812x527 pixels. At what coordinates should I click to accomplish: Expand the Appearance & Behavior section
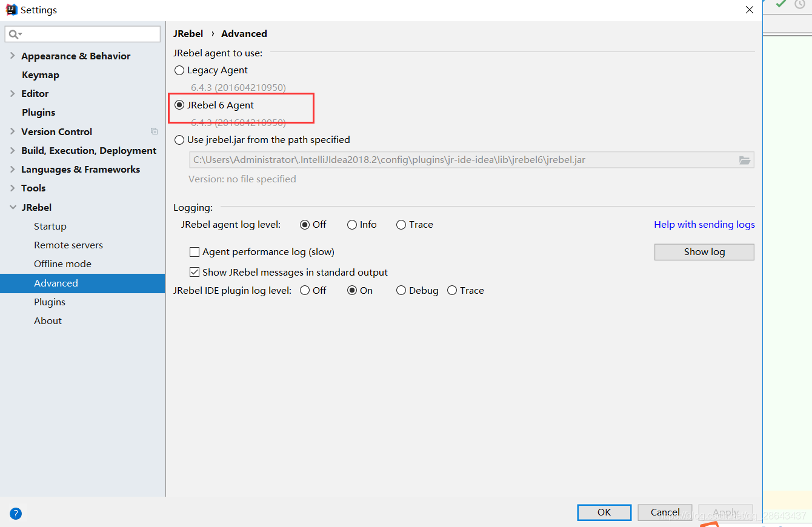click(x=13, y=56)
